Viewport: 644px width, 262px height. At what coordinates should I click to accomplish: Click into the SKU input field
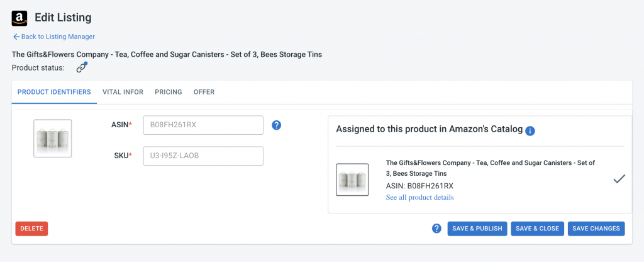click(203, 156)
